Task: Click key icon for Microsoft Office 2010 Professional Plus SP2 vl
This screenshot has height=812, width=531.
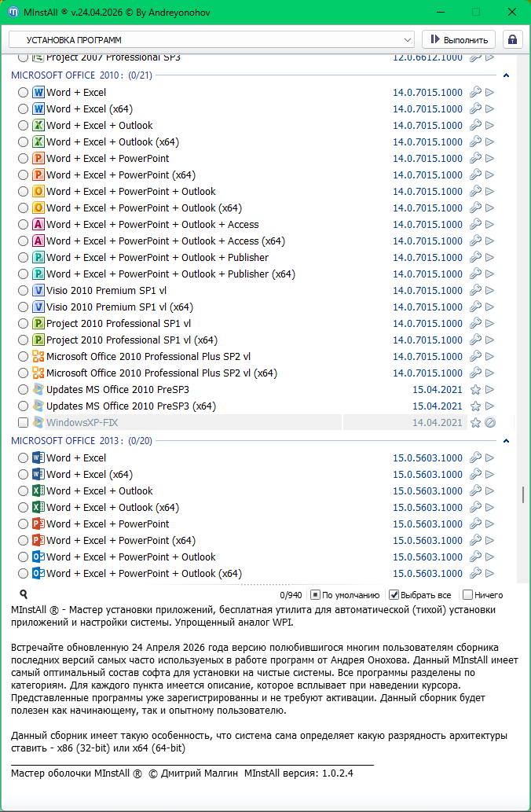Action: (475, 357)
